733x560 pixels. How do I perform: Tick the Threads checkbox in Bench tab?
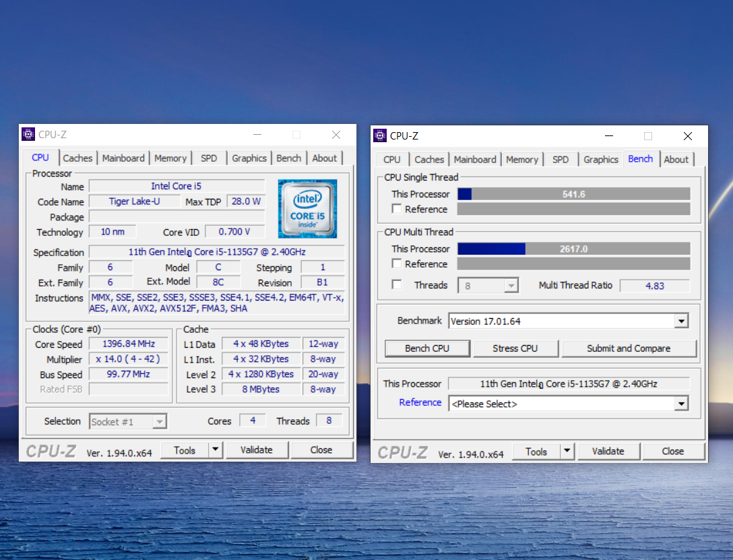tap(396, 284)
